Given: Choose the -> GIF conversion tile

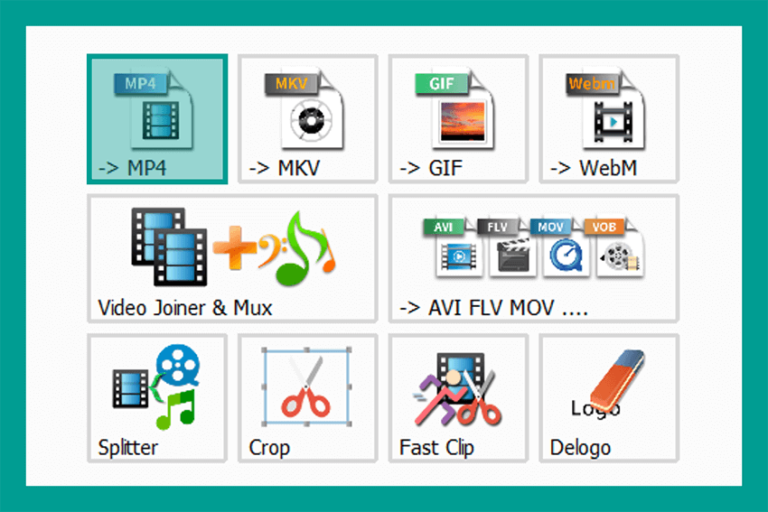Looking at the screenshot, I should pos(458,119).
